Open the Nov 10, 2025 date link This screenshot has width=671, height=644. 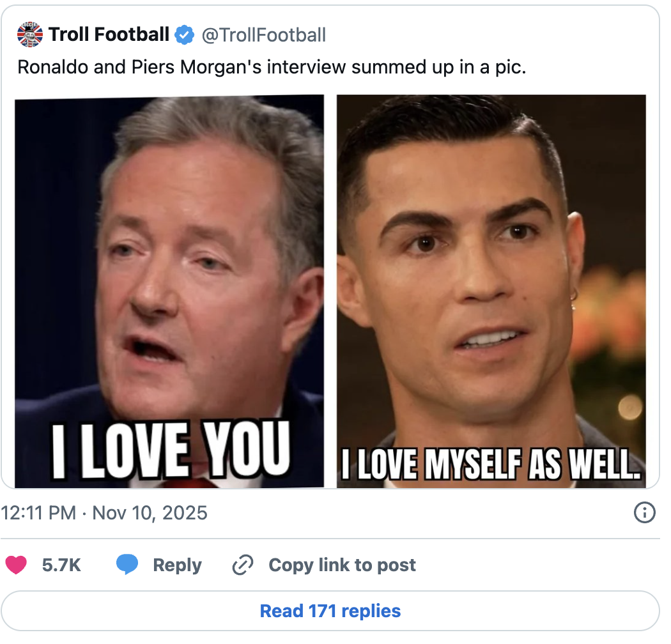pos(150,513)
